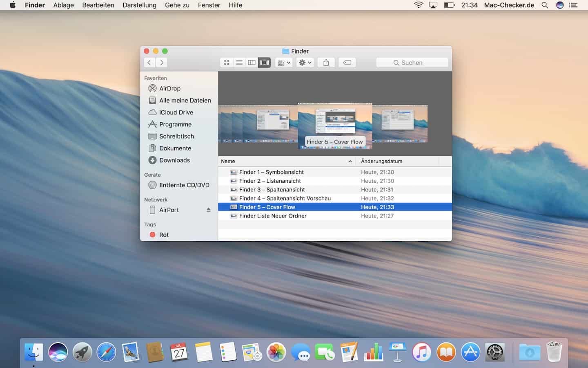This screenshot has width=588, height=368.
Task: Click the Suchen search field
Action: (412, 63)
